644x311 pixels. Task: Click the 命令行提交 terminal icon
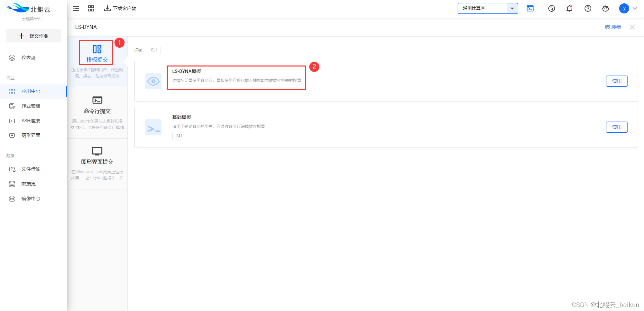(x=97, y=100)
